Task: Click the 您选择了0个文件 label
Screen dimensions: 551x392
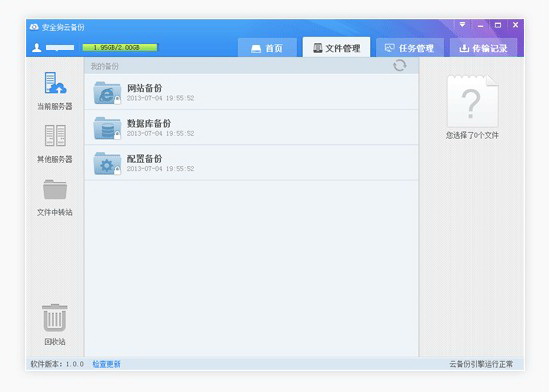Action: click(472, 135)
